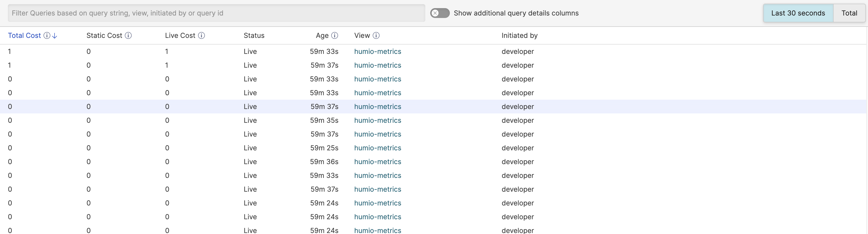Open the first humio-metrics view link
The height and width of the screenshot is (234, 868).
(x=377, y=51)
